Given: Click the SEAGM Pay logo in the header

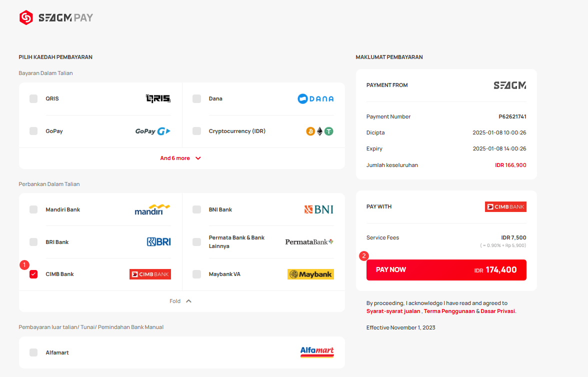Looking at the screenshot, I should pos(56,17).
